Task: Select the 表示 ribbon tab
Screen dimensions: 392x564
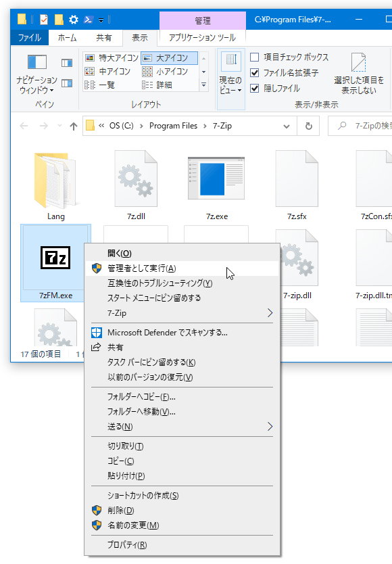Action: coord(139,37)
